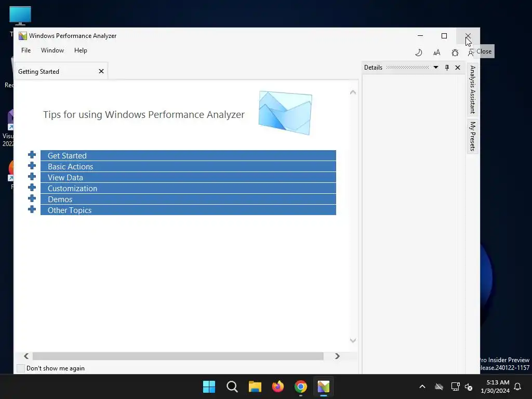The width and height of the screenshot is (532, 399).
Task: Click the Basic Actions heading bar
Action: (x=188, y=166)
